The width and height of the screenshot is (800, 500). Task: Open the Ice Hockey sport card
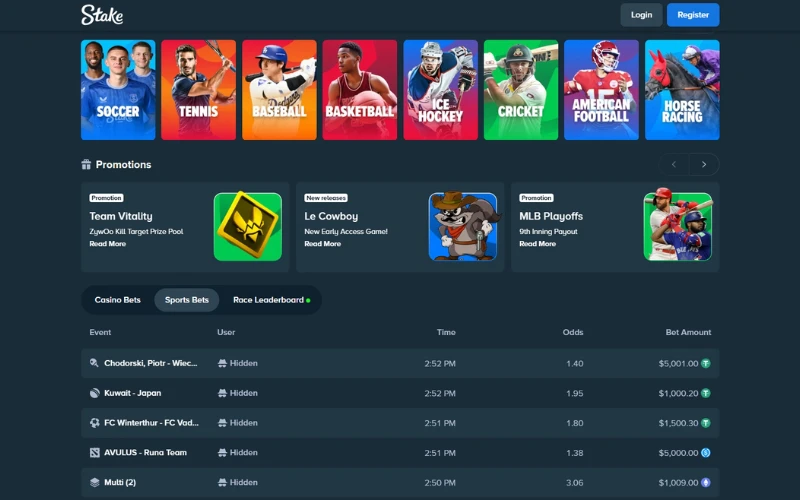pyautogui.click(x=440, y=90)
